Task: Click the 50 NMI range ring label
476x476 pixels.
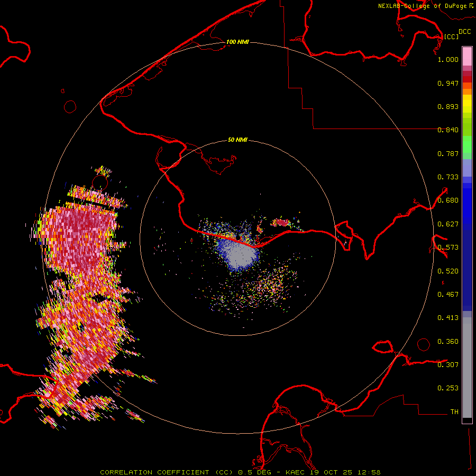Action: point(237,140)
